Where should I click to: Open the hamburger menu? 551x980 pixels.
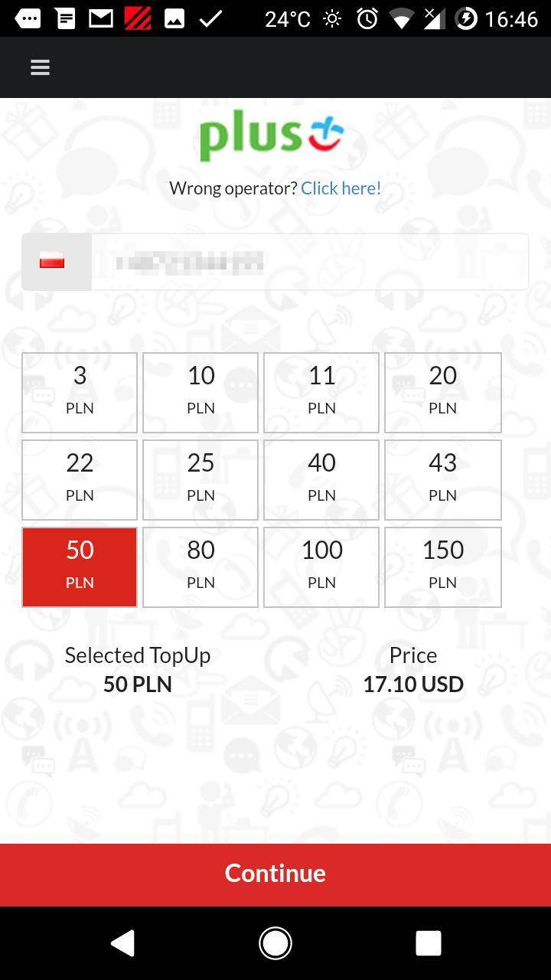40,67
